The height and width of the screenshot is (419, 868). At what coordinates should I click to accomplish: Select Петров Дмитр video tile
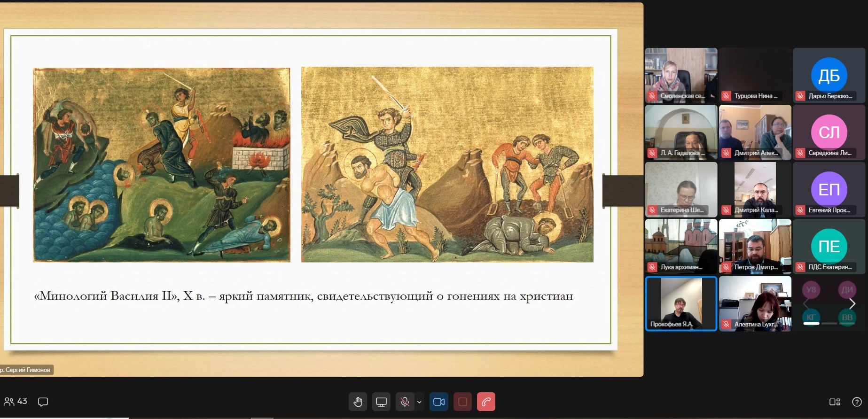pos(755,246)
